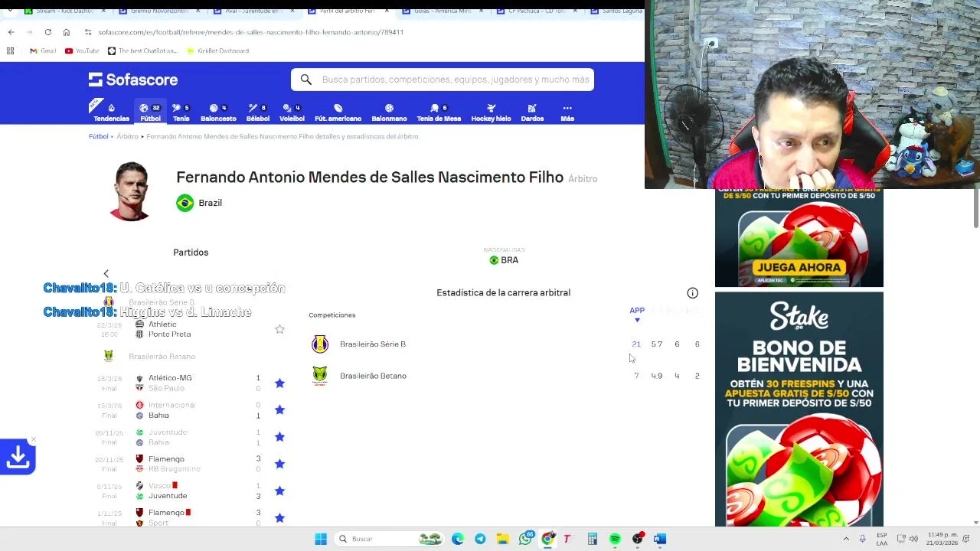Viewport: 980px width, 551px height.
Task: Open the Hockey hielo section
Action: point(491,112)
